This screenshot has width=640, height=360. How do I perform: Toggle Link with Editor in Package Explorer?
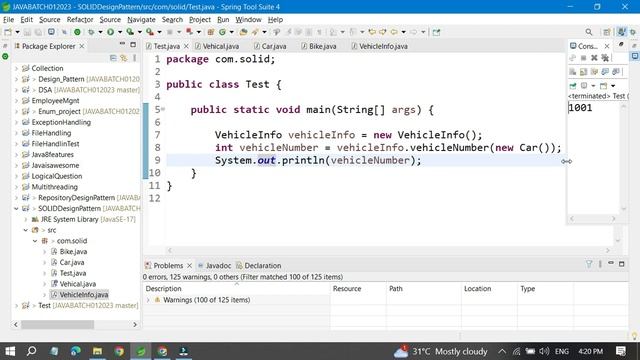click(124, 58)
